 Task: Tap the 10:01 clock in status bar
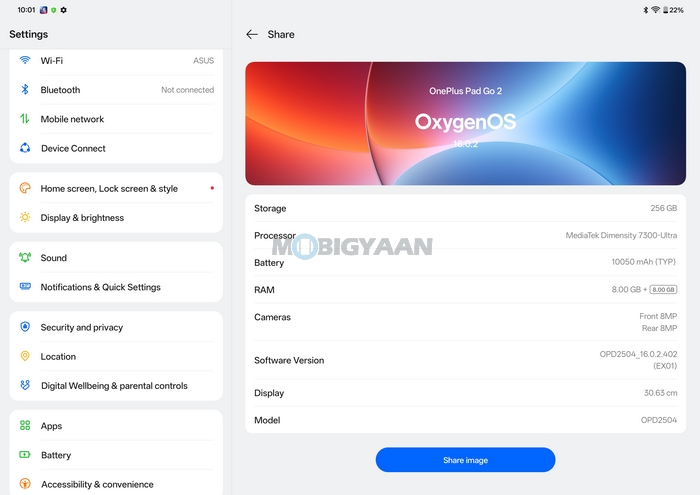(26, 10)
